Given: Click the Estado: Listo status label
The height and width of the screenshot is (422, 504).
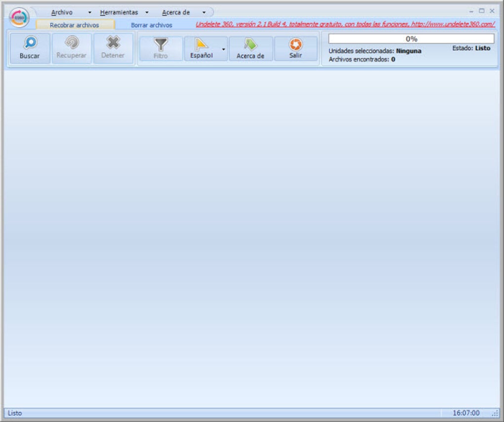Looking at the screenshot, I should (x=471, y=48).
